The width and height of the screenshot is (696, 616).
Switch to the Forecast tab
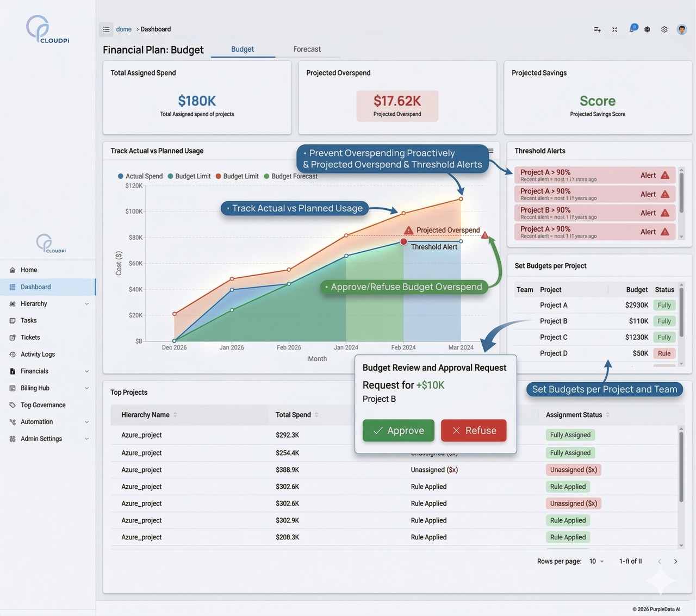pos(307,49)
